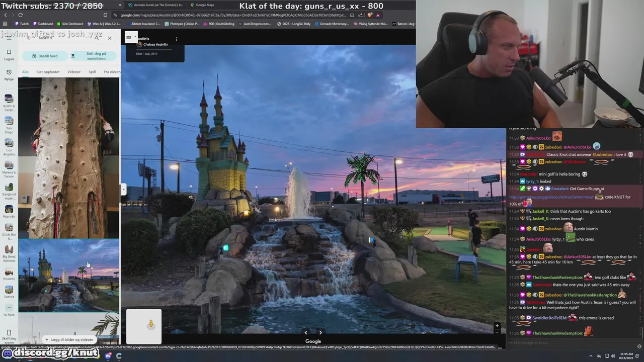Open the Twitch bookmark
The width and height of the screenshot is (644, 362).
point(22,24)
